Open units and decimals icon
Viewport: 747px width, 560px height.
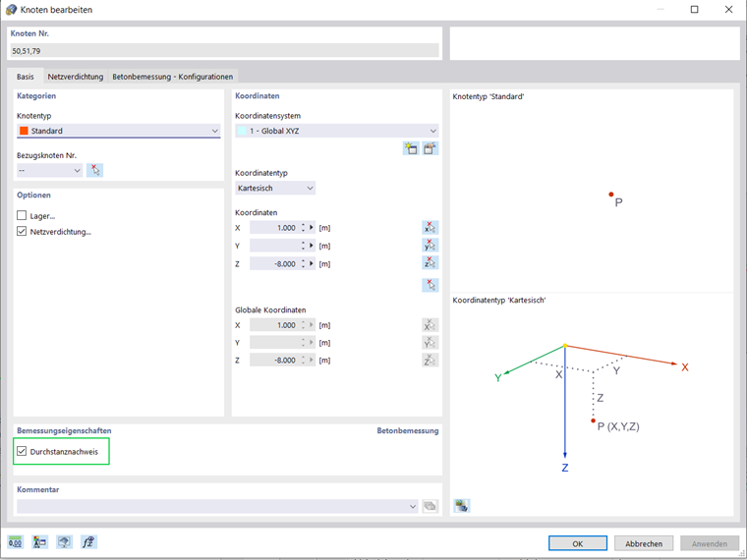[x=16, y=542]
